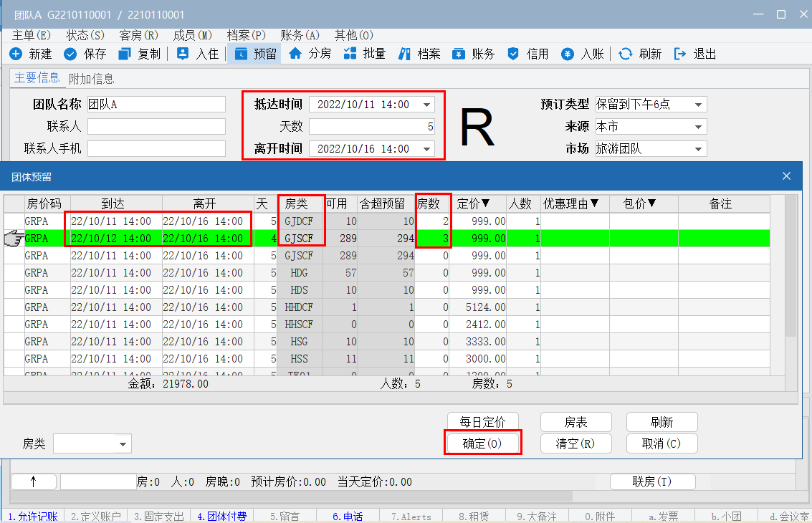Viewport: 812px width, 523px height.
Task: Click the 分房 (Assign room) house icon
Action: tap(295, 54)
